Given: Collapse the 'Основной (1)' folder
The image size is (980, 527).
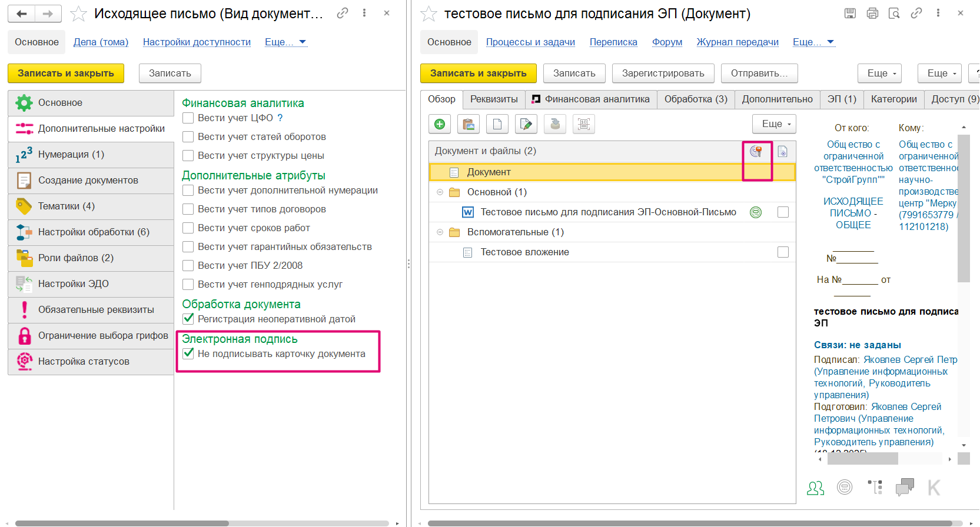Looking at the screenshot, I should tap(440, 192).
